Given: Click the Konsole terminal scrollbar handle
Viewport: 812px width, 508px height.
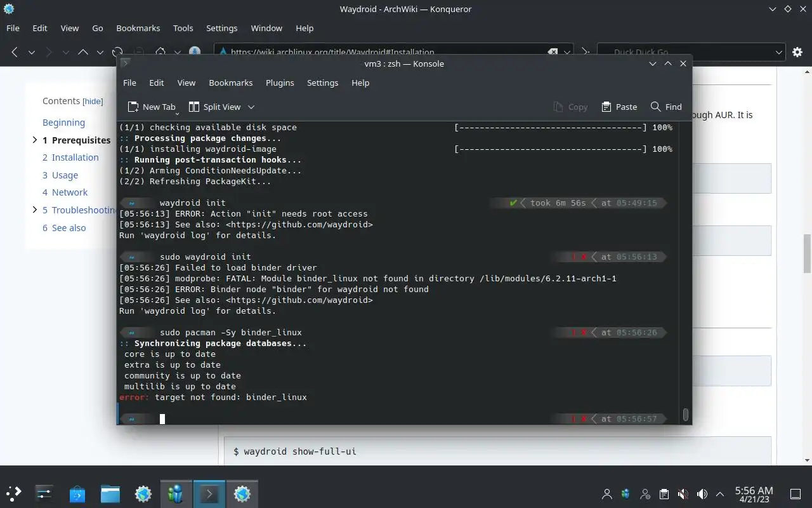Looking at the screenshot, I should [x=685, y=414].
